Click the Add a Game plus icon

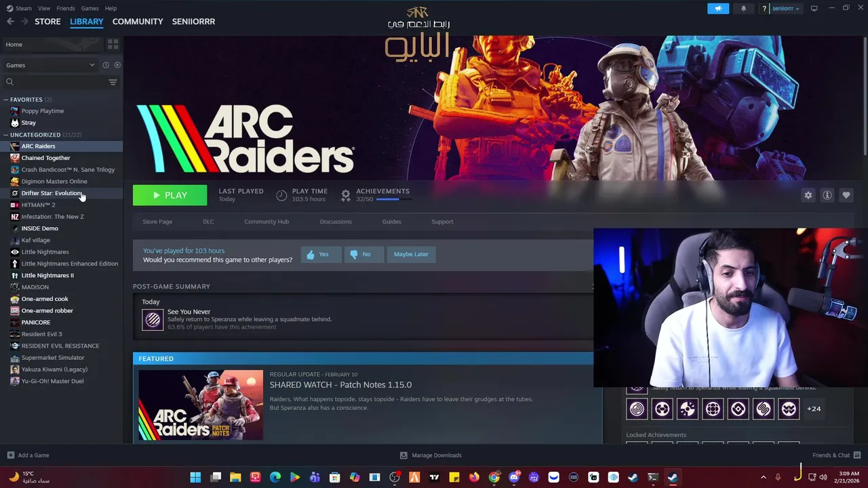click(x=10, y=455)
